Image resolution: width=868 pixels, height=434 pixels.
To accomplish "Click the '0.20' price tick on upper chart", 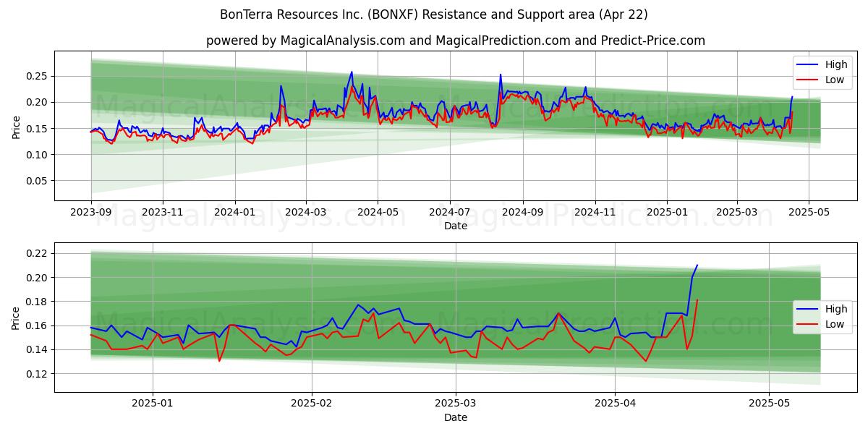I will click(x=38, y=102).
